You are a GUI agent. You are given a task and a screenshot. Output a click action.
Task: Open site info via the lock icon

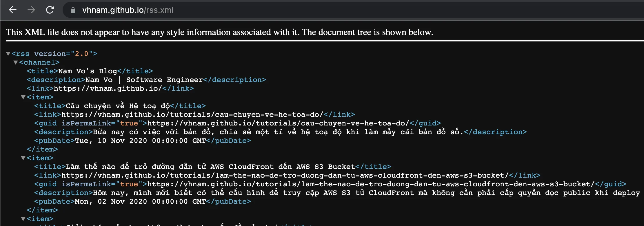click(73, 10)
